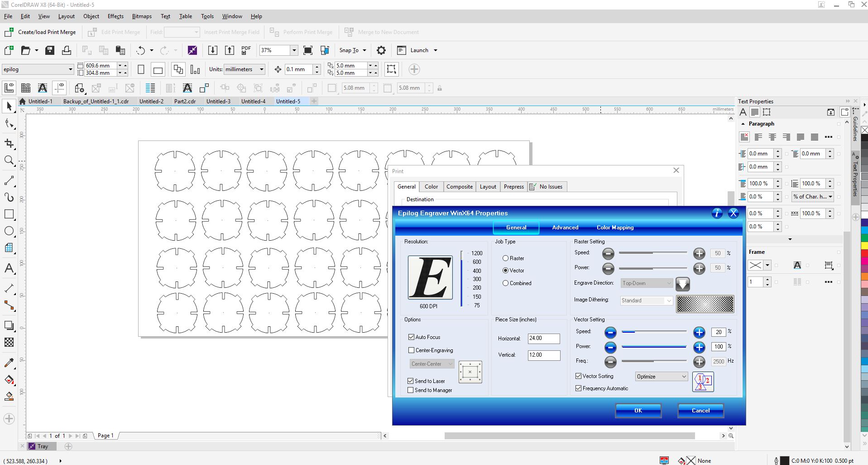868x465 pixels.
Task: Click the Import icon
Action: tap(212, 50)
